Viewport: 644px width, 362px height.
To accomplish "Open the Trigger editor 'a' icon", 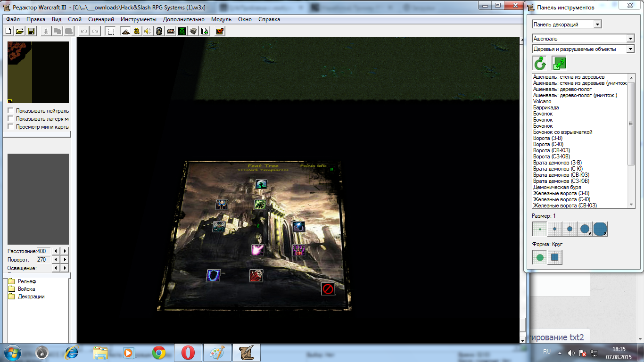I will click(x=137, y=31).
